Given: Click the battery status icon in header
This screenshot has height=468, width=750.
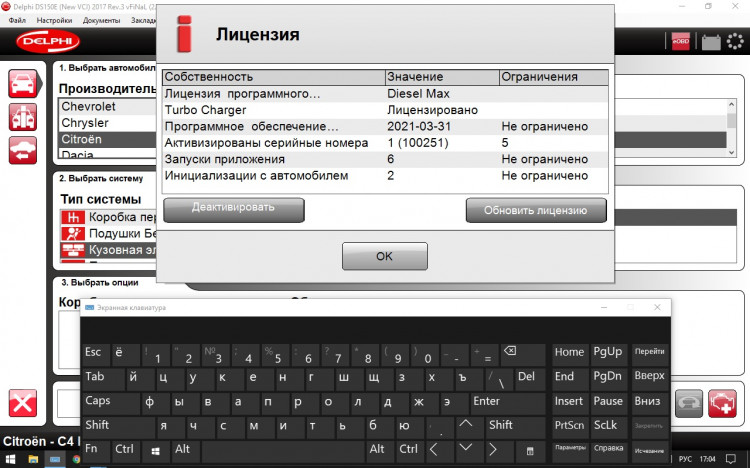Looking at the screenshot, I should coord(711,43).
